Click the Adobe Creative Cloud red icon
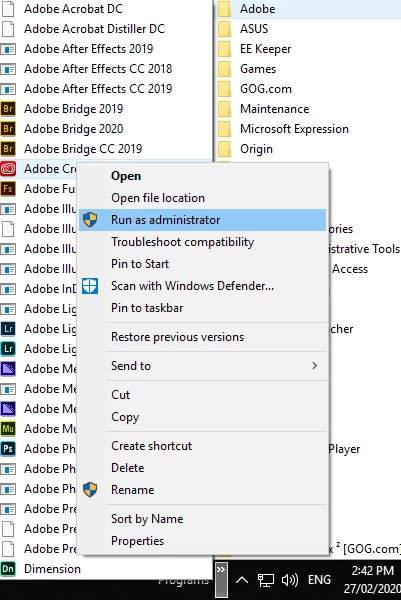Viewport: 401px width, 600px height. click(8, 169)
